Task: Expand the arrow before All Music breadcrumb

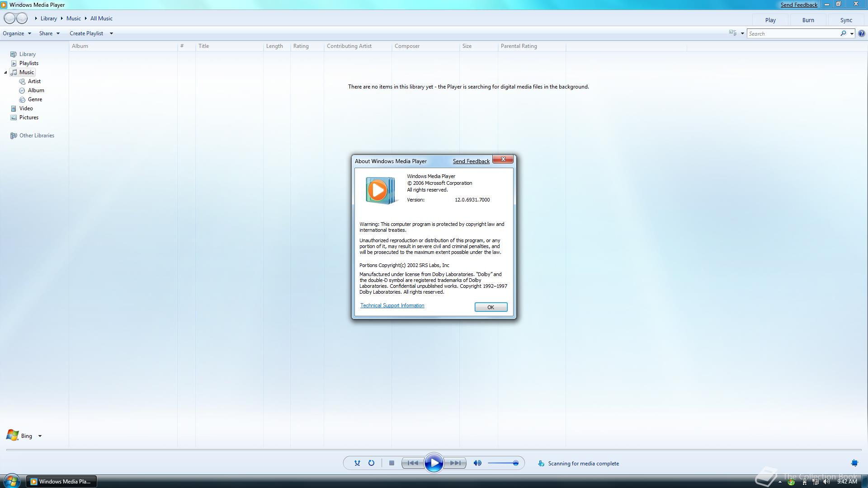Action: 85,19
